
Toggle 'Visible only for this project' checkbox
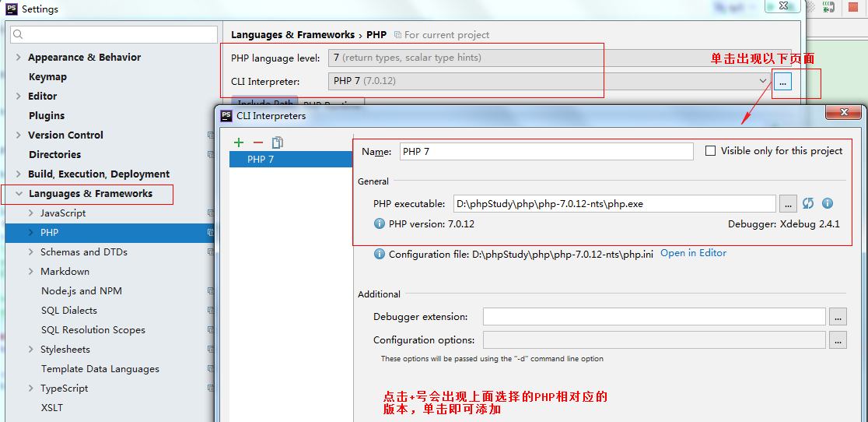click(x=710, y=150)
